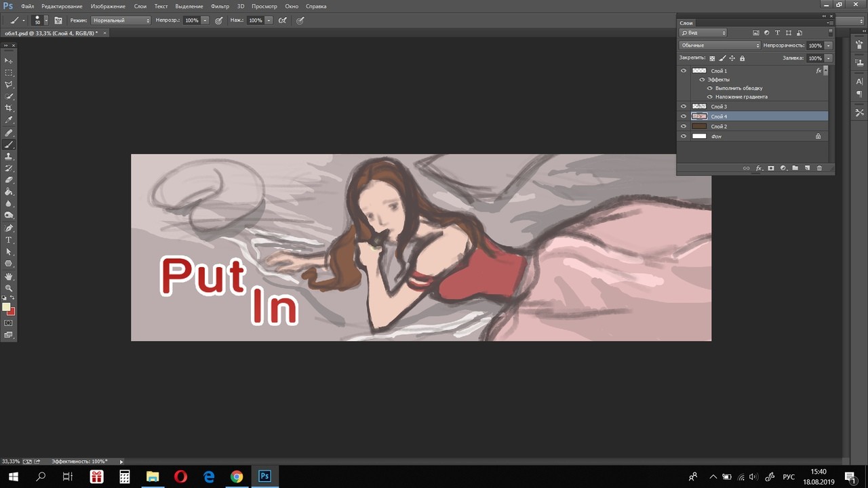Select the Move tool

(9, 60)
